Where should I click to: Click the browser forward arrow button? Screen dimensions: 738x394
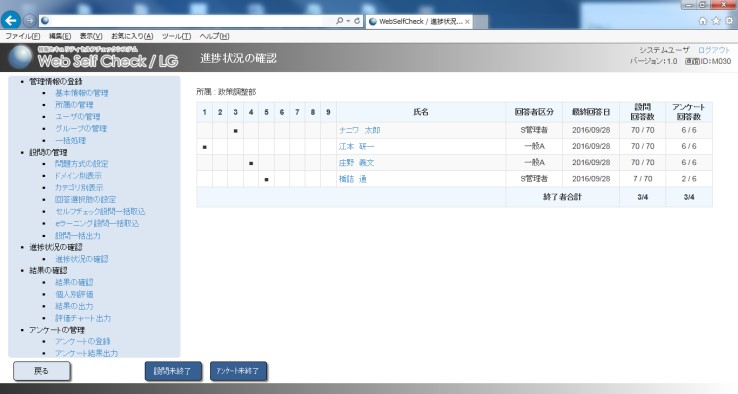pyautogui.click(x=29, y=20)
